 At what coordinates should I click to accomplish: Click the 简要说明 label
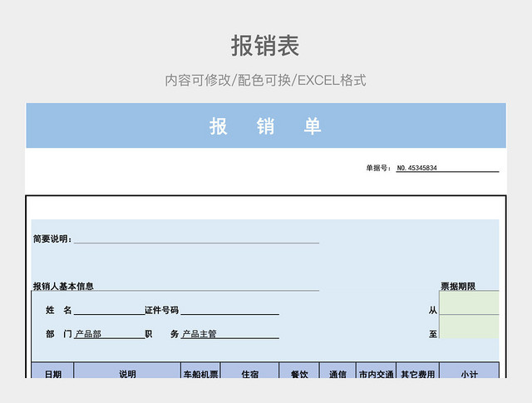pyautogui.click(x=52, y=238)
